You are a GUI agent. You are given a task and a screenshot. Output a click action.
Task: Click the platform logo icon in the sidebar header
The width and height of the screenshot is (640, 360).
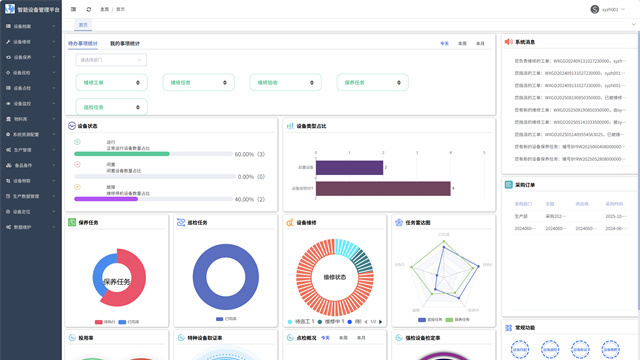10,9
